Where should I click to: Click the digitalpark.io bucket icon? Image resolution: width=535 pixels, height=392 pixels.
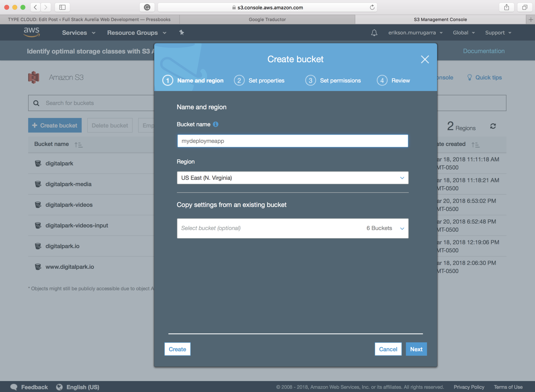coord(38,246)
